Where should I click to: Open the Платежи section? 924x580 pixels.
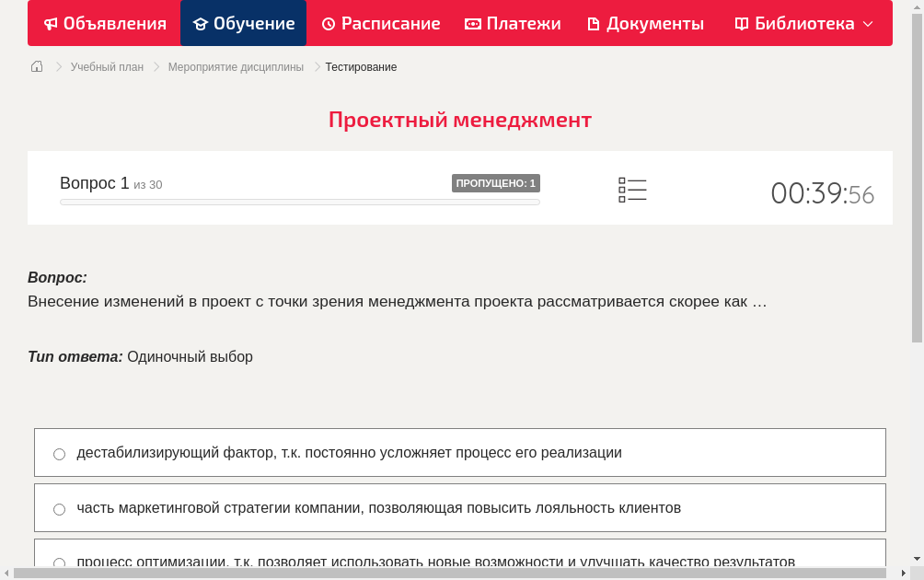[513, 23]
